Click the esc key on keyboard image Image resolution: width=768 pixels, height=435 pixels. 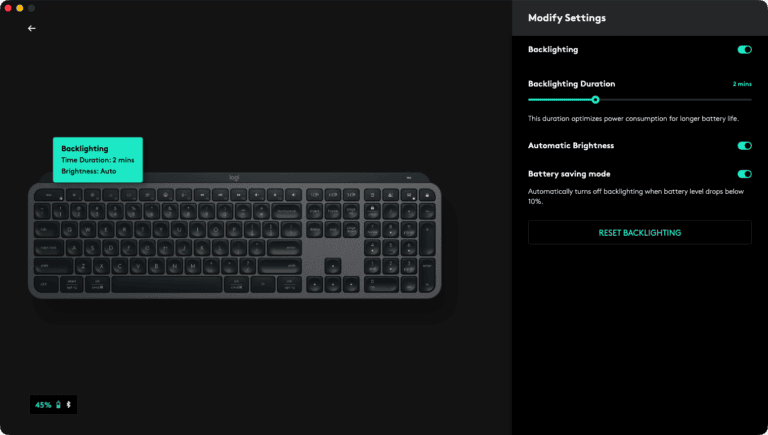coord(49,194)
